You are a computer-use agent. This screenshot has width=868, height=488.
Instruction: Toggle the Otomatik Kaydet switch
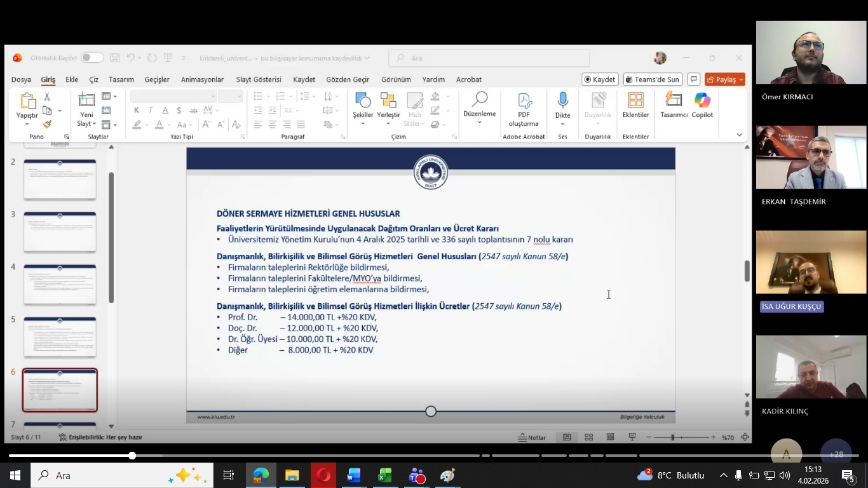click(x=92, y=58)
